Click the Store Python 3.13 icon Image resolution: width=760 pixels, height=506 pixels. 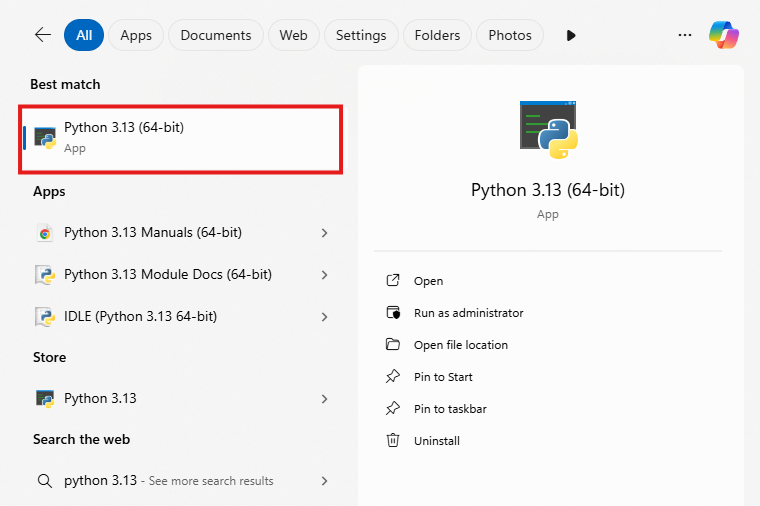click(x=45, y=399)
